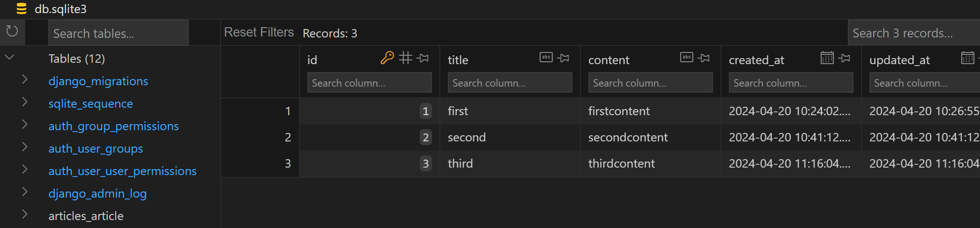Open the django_admin_log table link
This screenshot has height=228, width=980.
(97, 193)
